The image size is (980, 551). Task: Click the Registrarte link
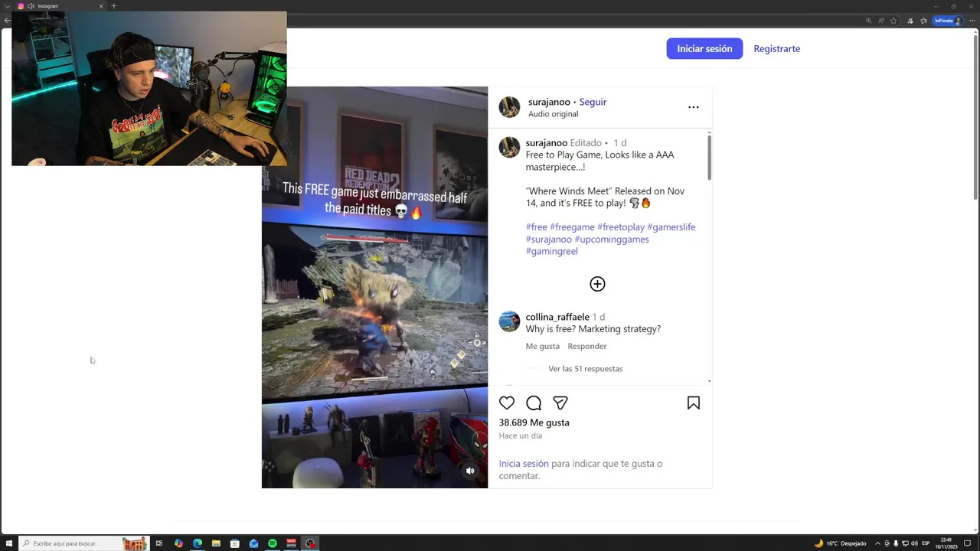coord(776,48)
